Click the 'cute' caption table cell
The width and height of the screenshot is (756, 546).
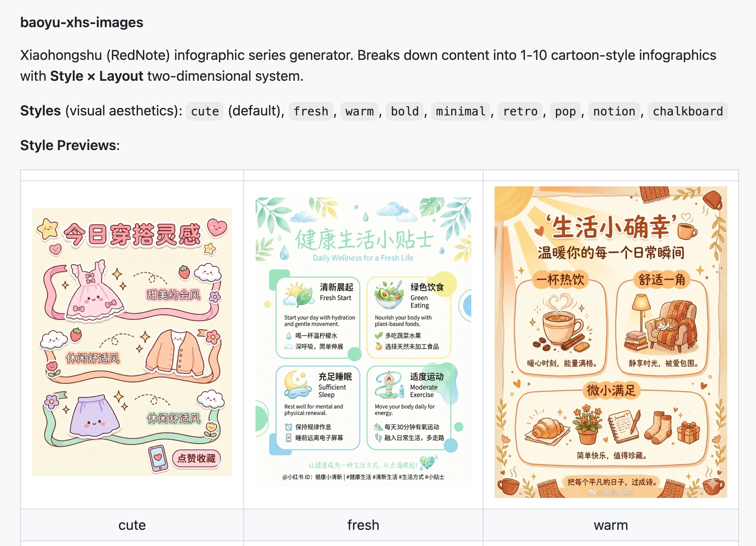(x=132, y=525)
